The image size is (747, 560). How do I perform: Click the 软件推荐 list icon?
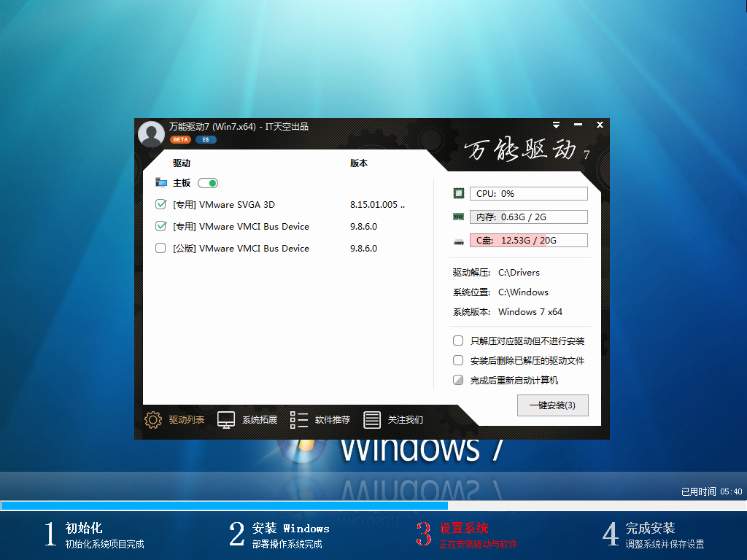click(298, 419)
